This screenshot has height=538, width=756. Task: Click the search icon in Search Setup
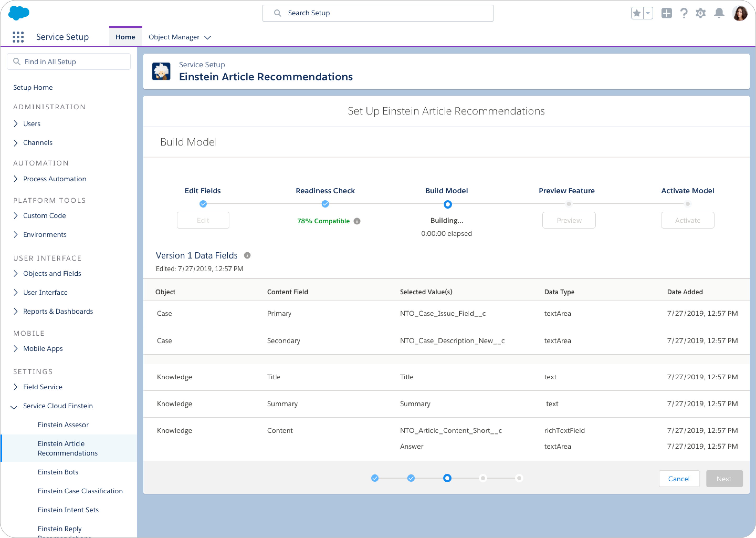(278, 13)
